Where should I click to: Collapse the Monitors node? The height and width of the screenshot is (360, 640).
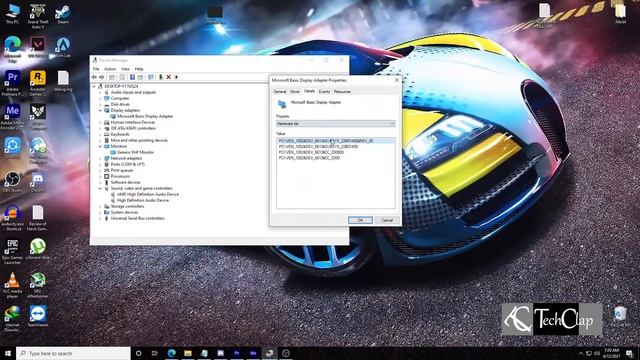coord(100,147)
